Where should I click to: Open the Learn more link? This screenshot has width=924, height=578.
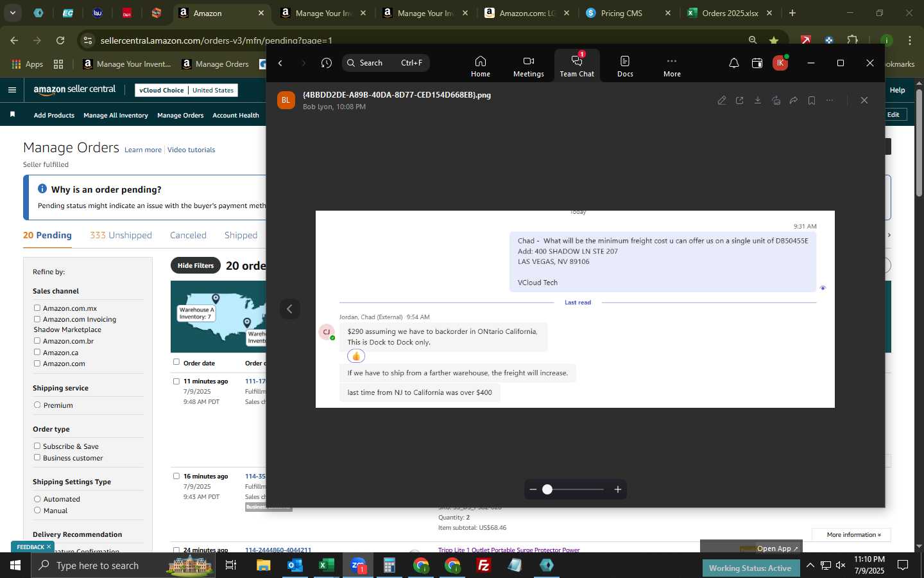click(143, 150)
